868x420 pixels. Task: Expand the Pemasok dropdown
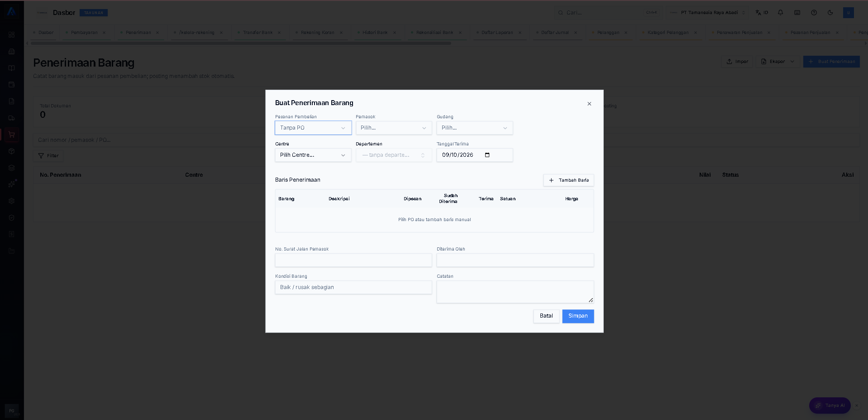pos(394,128)
